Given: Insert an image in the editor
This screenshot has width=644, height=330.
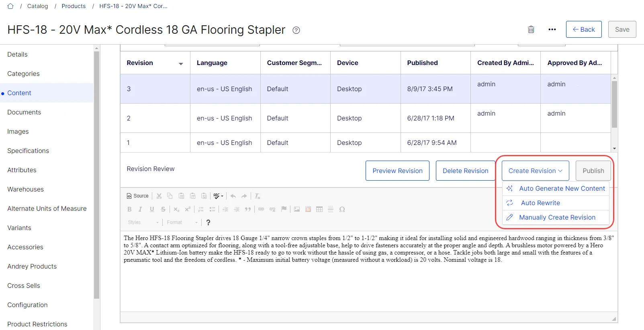Looking at the screenshot, I should pyautogui.click(x=297, y=209).
